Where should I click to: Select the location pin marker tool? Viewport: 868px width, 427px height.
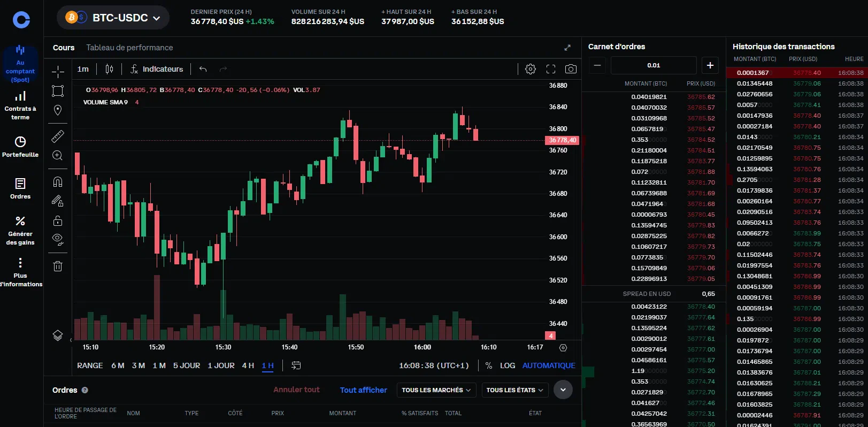click(x=58, y=110)
